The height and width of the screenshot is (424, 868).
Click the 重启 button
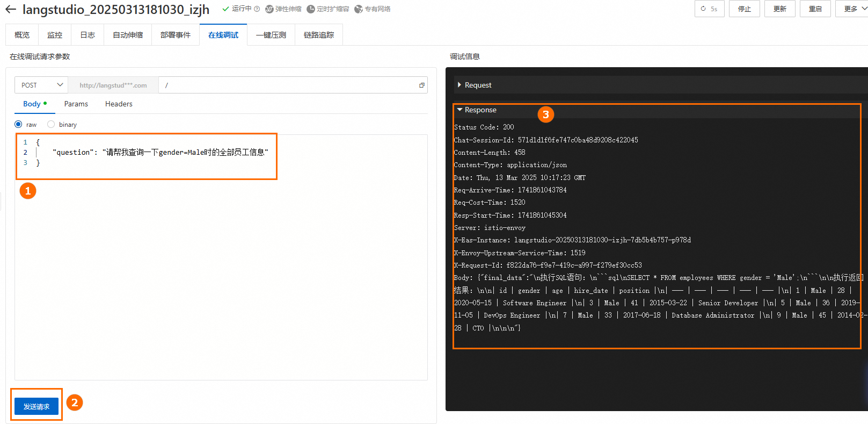pyautogui.click(x=815, y=9)
